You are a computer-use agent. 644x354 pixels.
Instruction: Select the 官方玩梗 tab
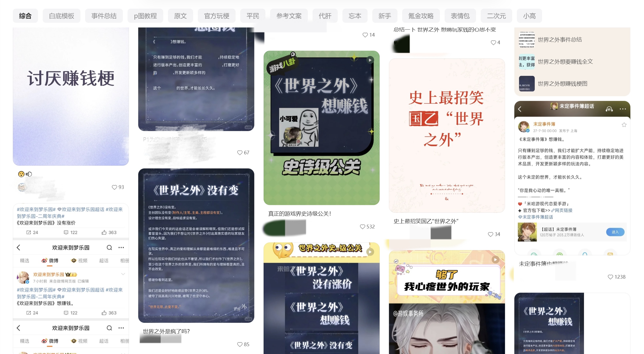click(217, 16)
